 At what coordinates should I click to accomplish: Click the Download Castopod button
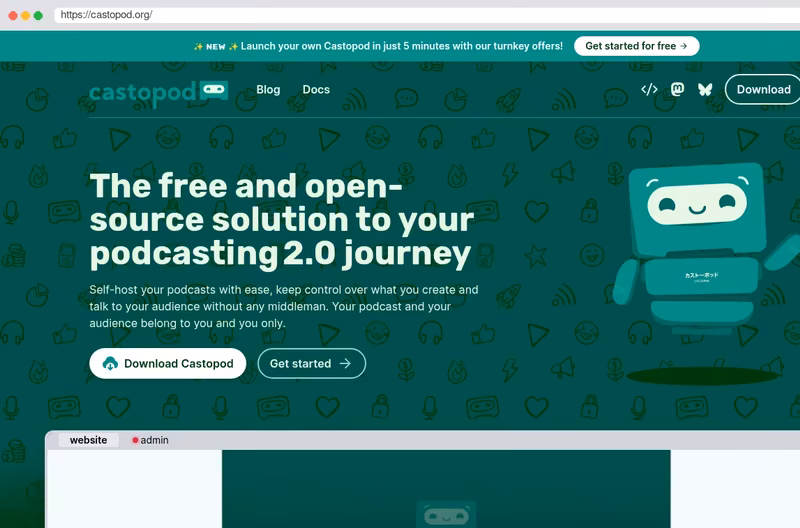coord(168,363)
